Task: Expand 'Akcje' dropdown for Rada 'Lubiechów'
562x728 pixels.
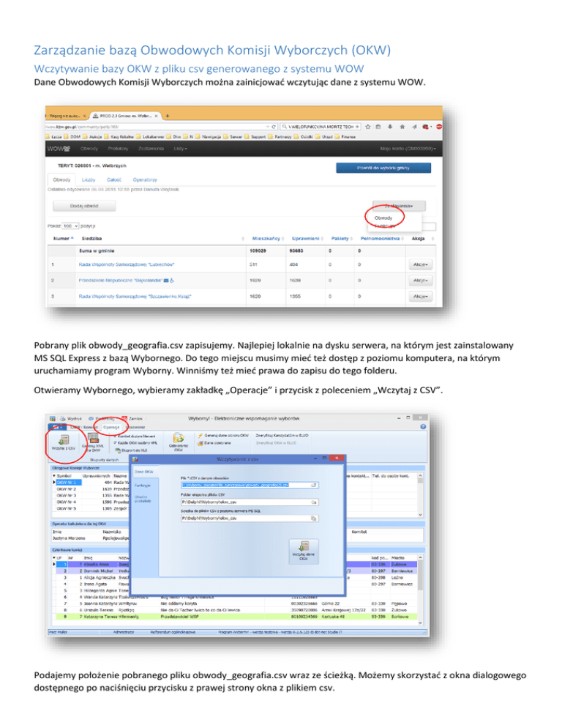Action: click(419, 264)
